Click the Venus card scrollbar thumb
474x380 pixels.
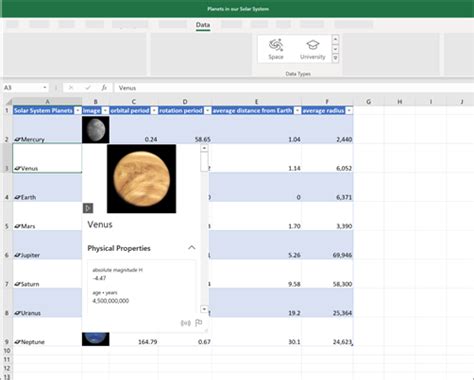tap(204, 162)
